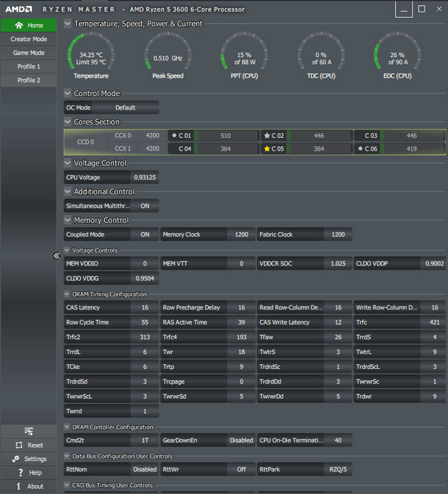Click the Help question mark icon
The image size is (448, 494).
21,473
